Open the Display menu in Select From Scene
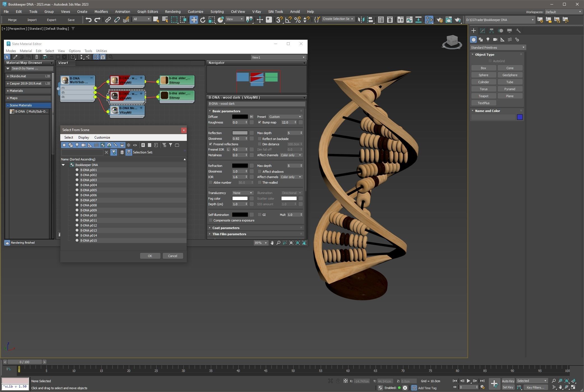The height and width of the screenshot is (392, 584). coord(83,137)
